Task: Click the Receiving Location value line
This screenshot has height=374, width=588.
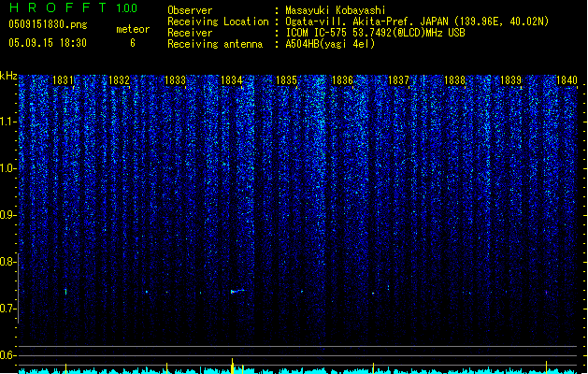Action: click(417, 22)
